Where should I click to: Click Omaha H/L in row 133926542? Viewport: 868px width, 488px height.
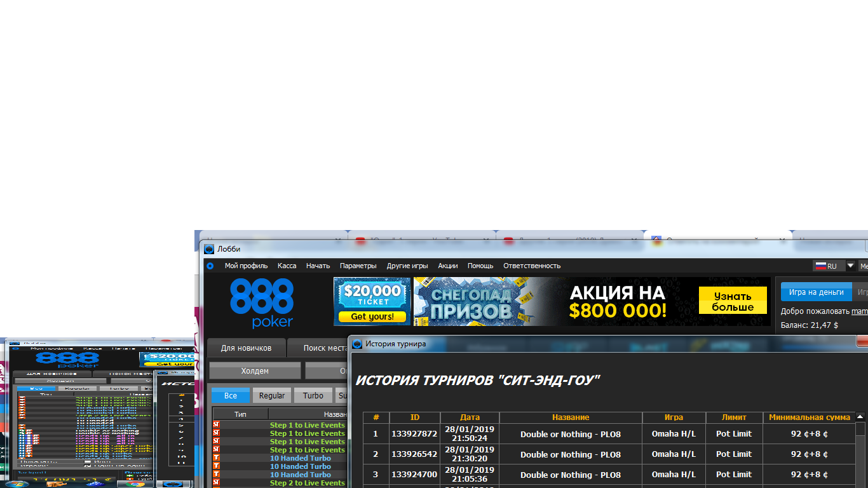point(674,454)
